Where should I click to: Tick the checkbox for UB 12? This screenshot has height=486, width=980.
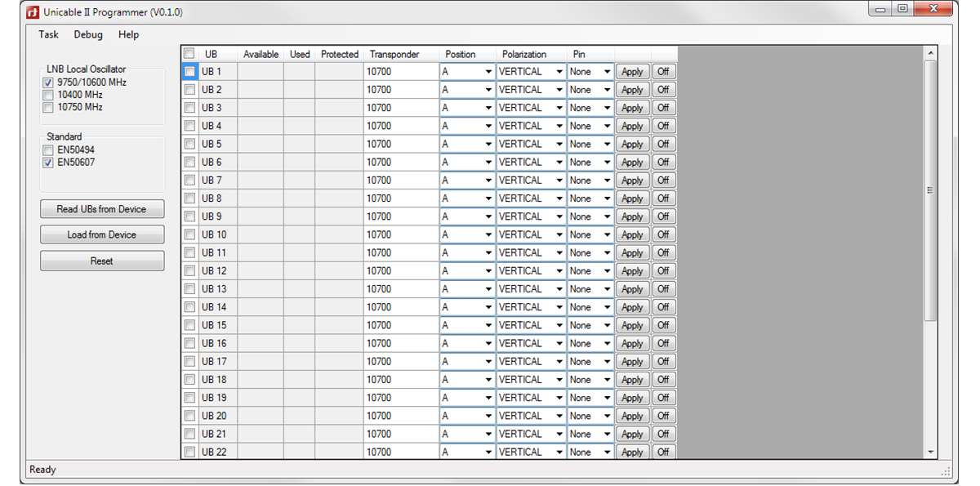click(x=189, y=270)
